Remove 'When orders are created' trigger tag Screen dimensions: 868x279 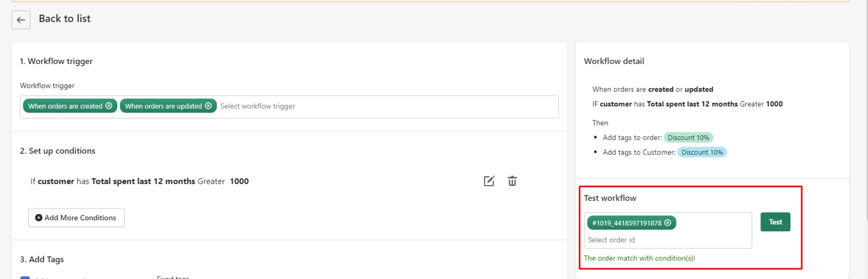click(x=109, y=106)
